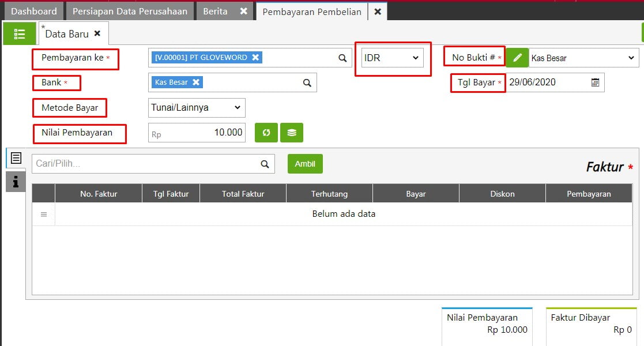Open the IDR currency dropdown
Image resolution: width=644 pixels, height=346 pixels.
pos(392,58)
